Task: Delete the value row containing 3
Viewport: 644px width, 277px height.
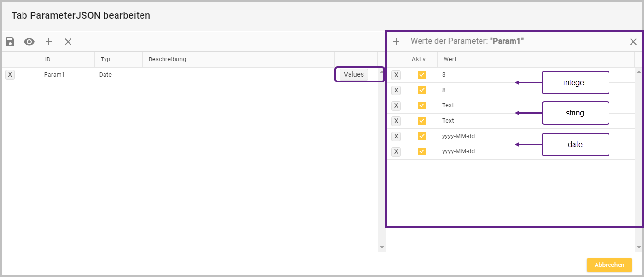Action: [396, 75]
